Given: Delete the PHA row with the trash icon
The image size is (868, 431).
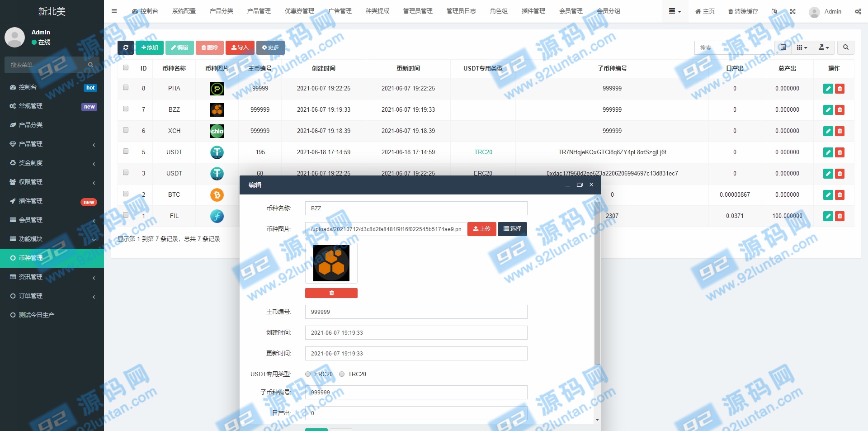Looking at the screenshot, I should pos(840,89).
